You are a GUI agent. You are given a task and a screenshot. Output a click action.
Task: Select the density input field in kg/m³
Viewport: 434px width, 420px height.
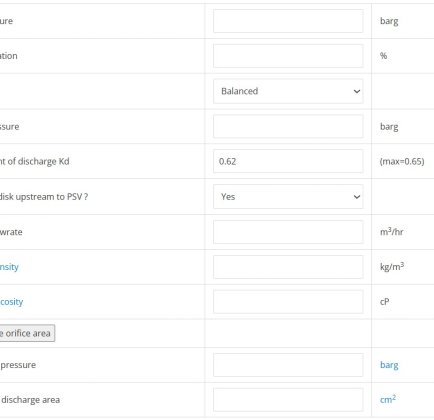click(x=288, y=267)
